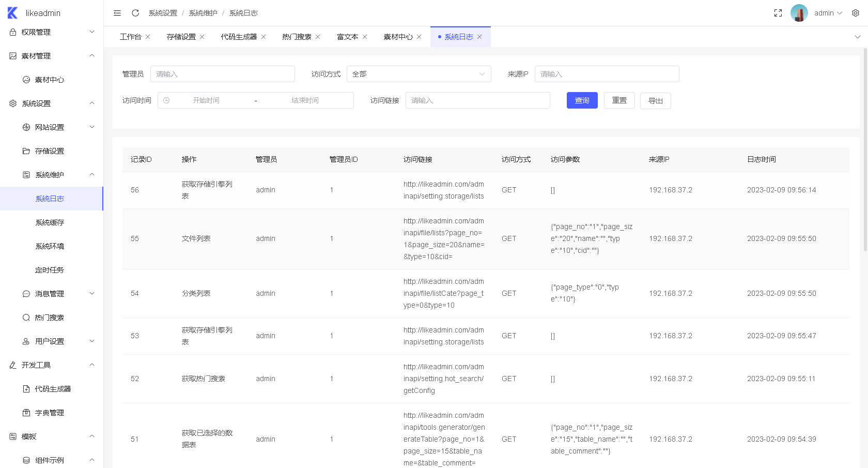
Task: Open 素材中心 in the sidebar
Action: coord(52,80)
